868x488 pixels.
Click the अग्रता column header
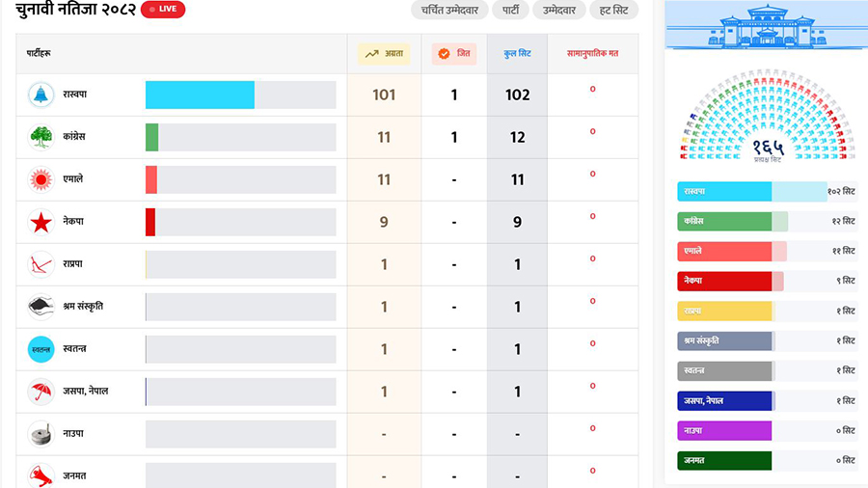point(384,54)
